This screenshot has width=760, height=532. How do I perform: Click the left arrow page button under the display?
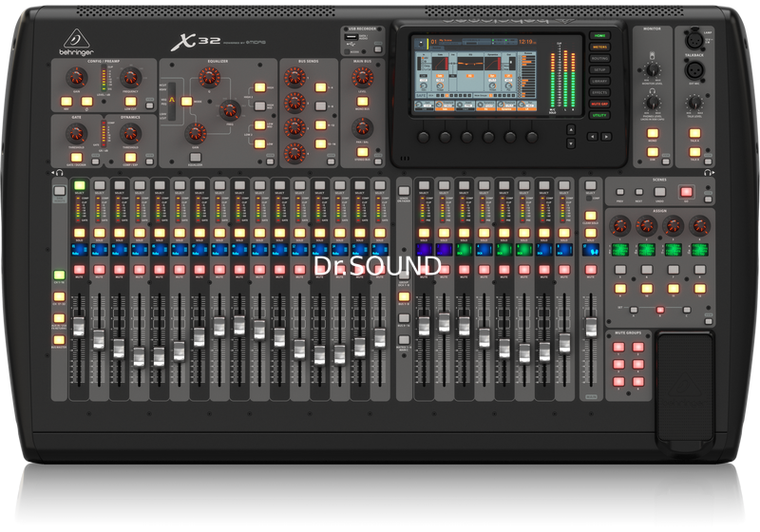(592, 137)
